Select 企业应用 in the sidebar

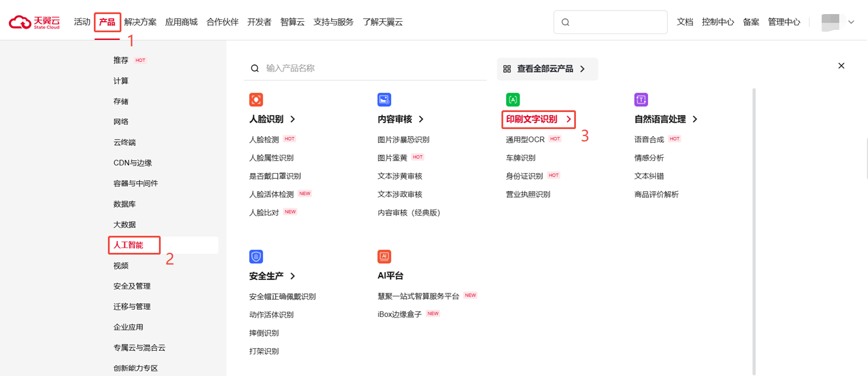pyautogui.click(x=128, y=327)
